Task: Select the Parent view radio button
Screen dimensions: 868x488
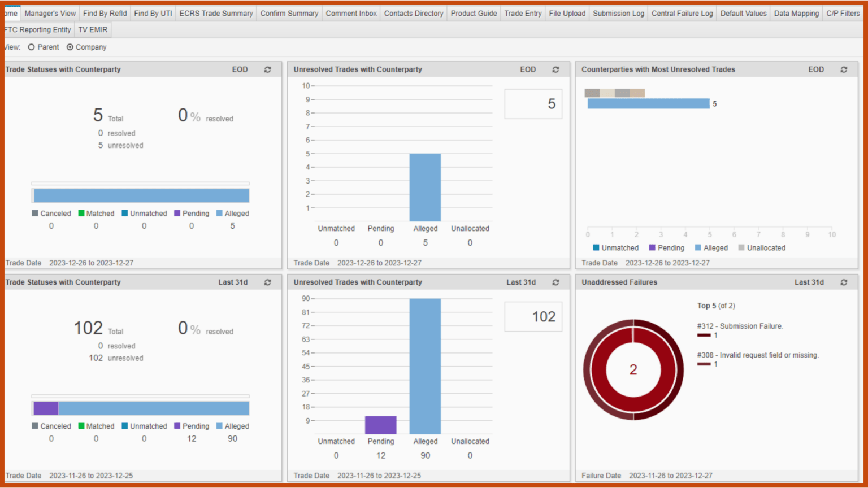Action: click(x=32, y=47)
